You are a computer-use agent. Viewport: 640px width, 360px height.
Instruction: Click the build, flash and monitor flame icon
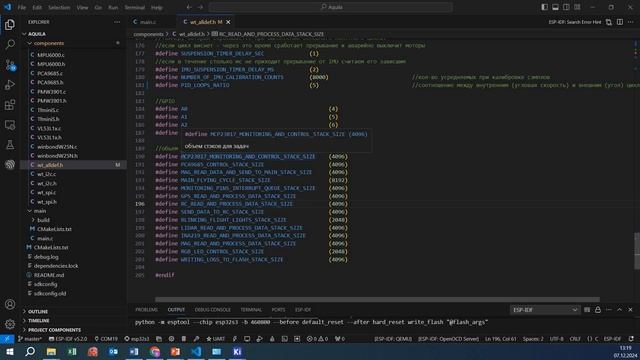[272, 339]
